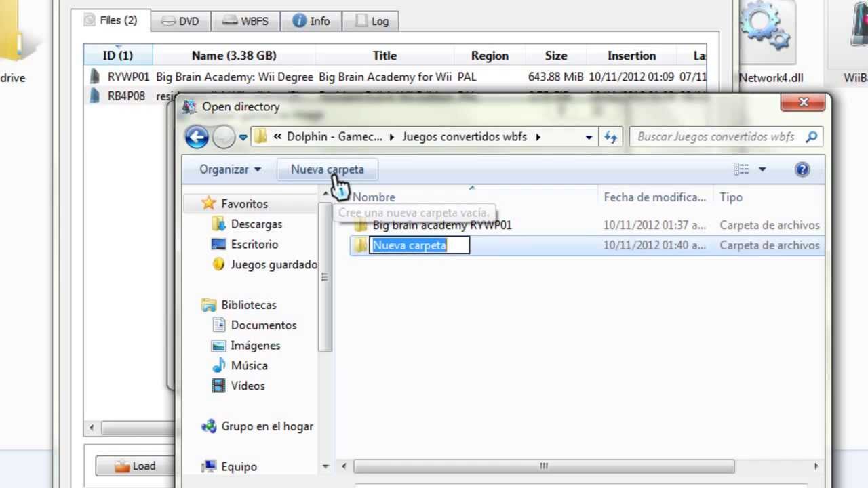Select Bibliotecas in the navigation pane
Image resolution: width=868 pixels, height=488 pixels.
[248, 305]
